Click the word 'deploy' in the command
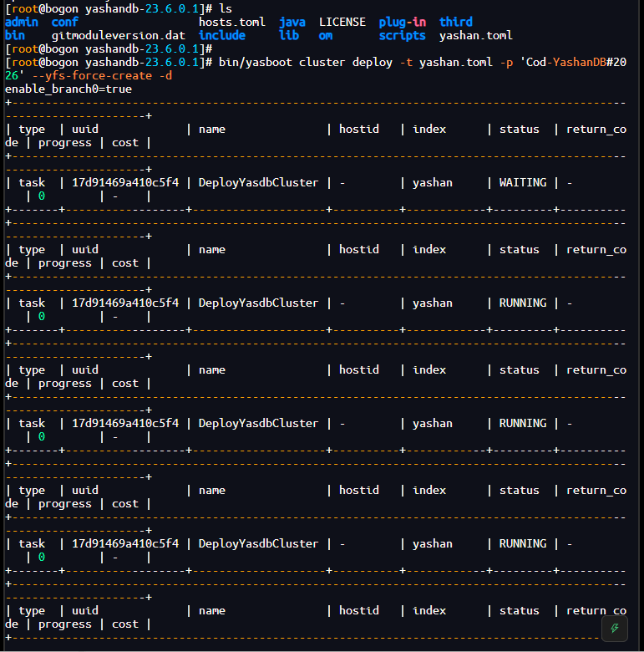This screenshot has height=652, width=644. point(373,63)
